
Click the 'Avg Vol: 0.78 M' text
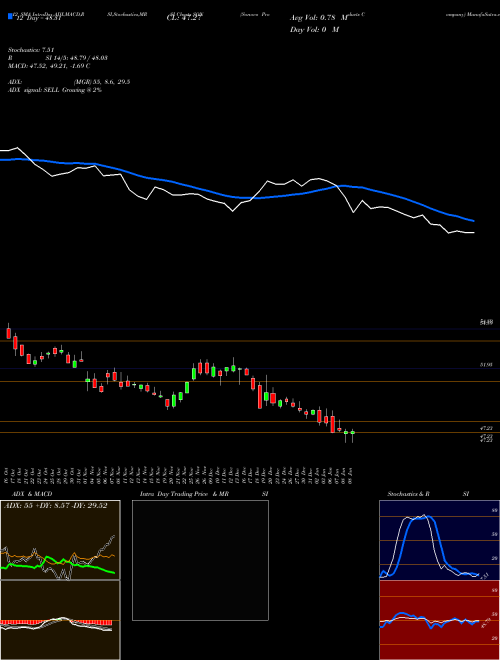pos(319,18)
